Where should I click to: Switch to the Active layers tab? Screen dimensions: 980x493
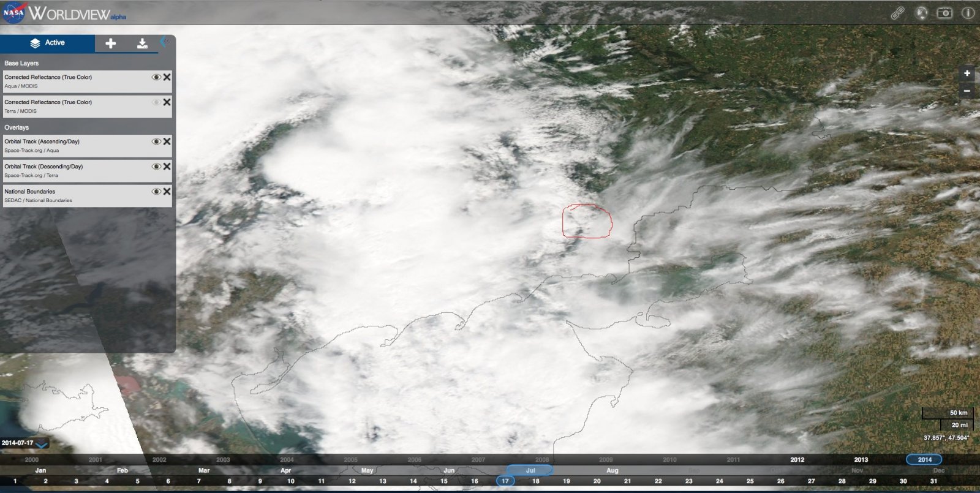[47, 43]
